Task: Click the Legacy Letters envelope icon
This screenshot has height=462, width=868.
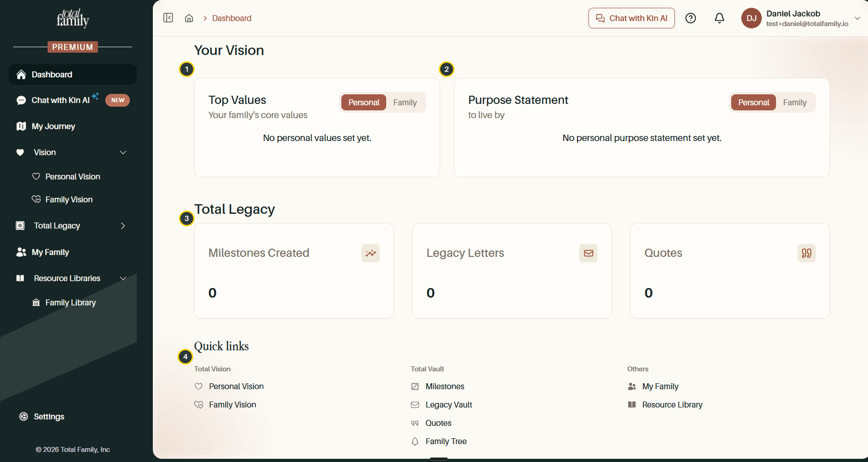Action: click(x=588, y=253)
